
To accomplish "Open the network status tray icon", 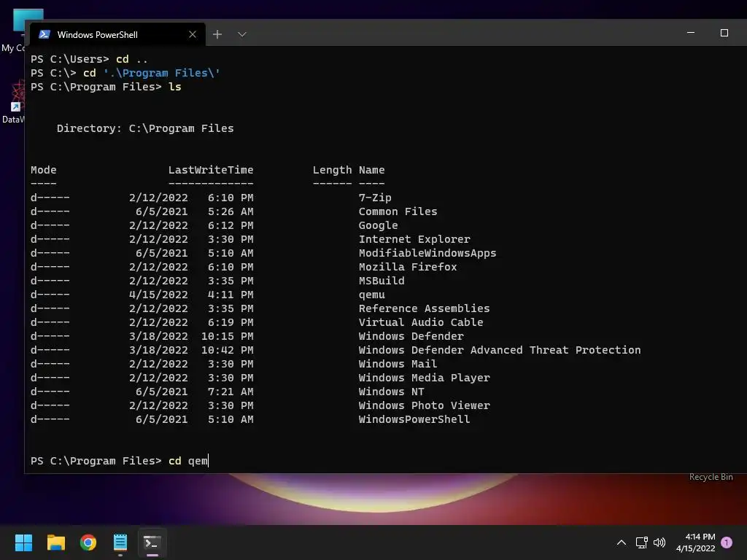I will point(641,542).
